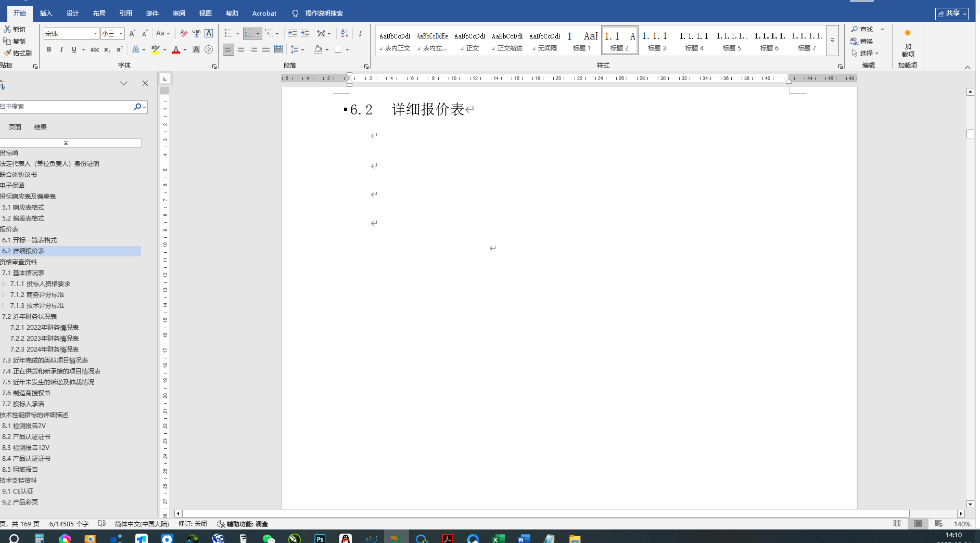Open the Excel icon in the taskbar
980x543 pixels.
(498, 538)
